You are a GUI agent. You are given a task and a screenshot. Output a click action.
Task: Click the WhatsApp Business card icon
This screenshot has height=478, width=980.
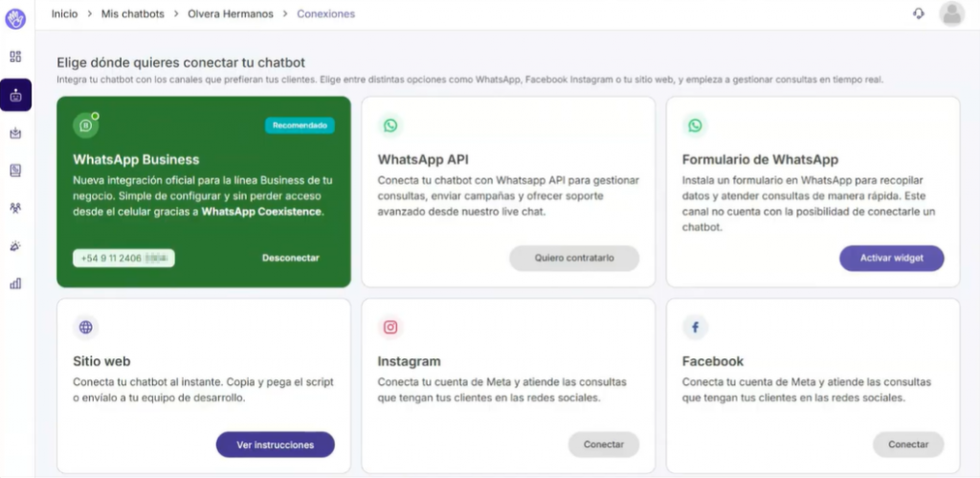pyautogui.click(x=85, y=125)
